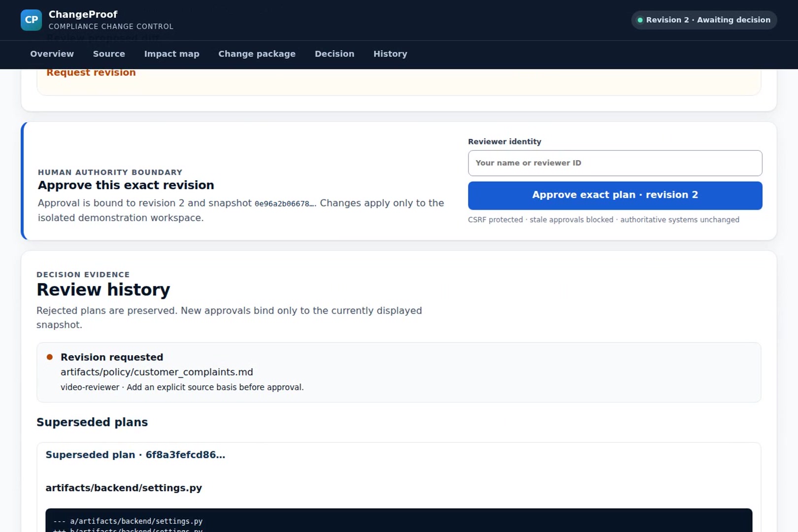Approve exact plan revision 2
798x532 pixels.
(x=615, y=195)
